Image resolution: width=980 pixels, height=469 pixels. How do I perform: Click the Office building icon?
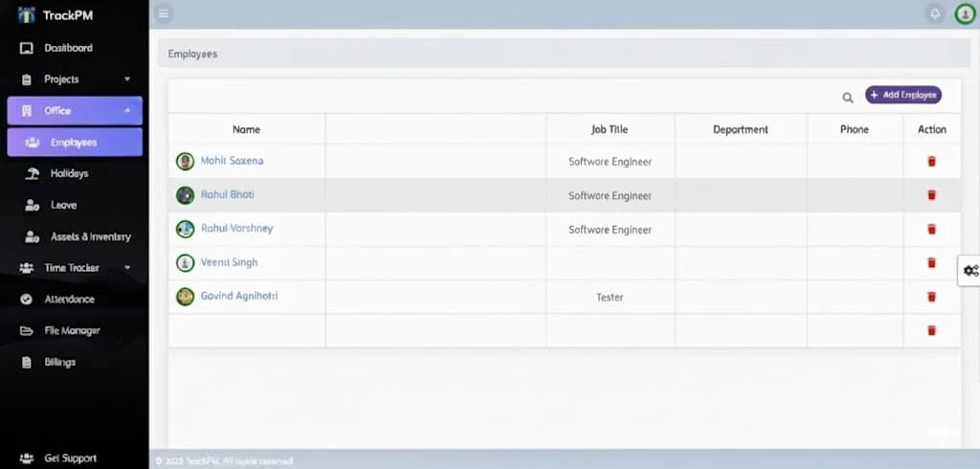click(x=26, y=111)
